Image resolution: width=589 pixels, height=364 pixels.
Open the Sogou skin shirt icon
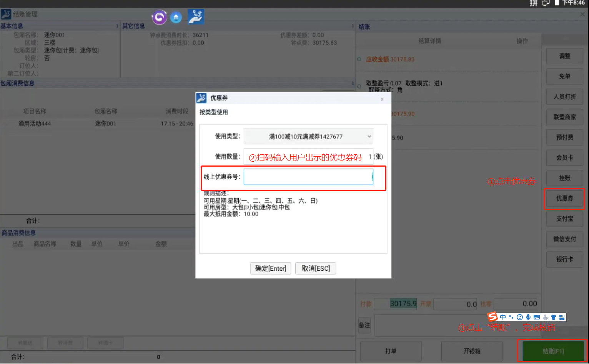coord(554,317)
